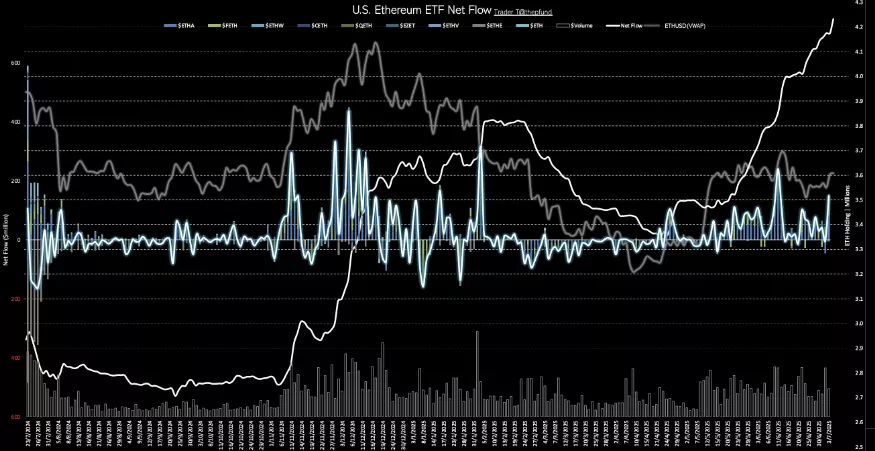Click the 2.6 value on right axis
Viewport: 875px width, 451px height.
(859, 422)
